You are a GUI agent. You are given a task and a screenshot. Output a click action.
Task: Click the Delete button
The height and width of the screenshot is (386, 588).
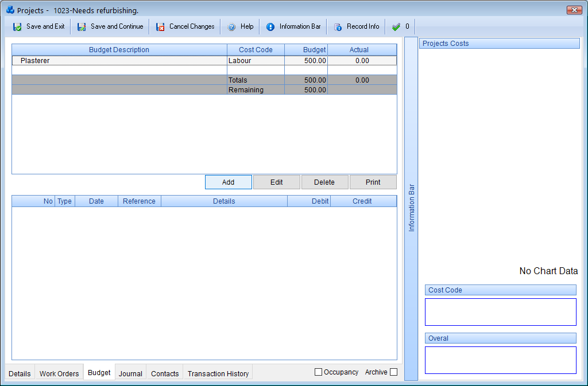(x=324, y=182)
